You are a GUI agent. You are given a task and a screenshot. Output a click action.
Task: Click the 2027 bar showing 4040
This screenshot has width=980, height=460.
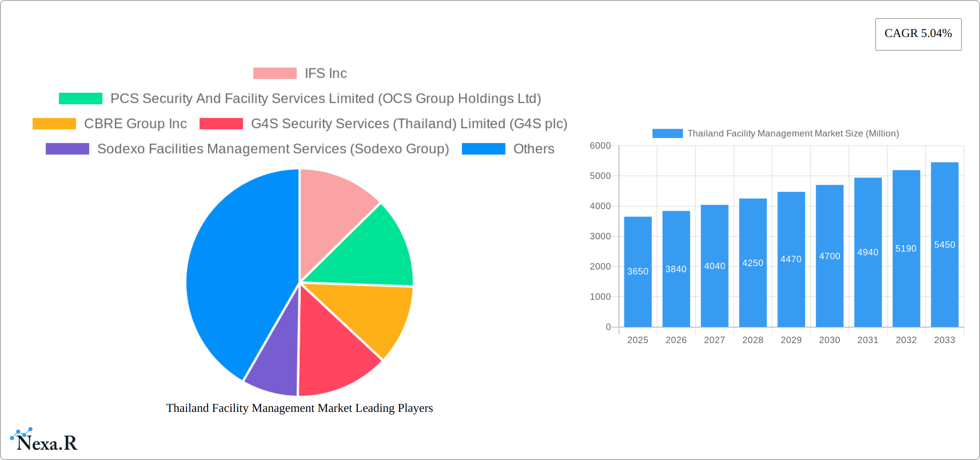click(x=714, y=266)
